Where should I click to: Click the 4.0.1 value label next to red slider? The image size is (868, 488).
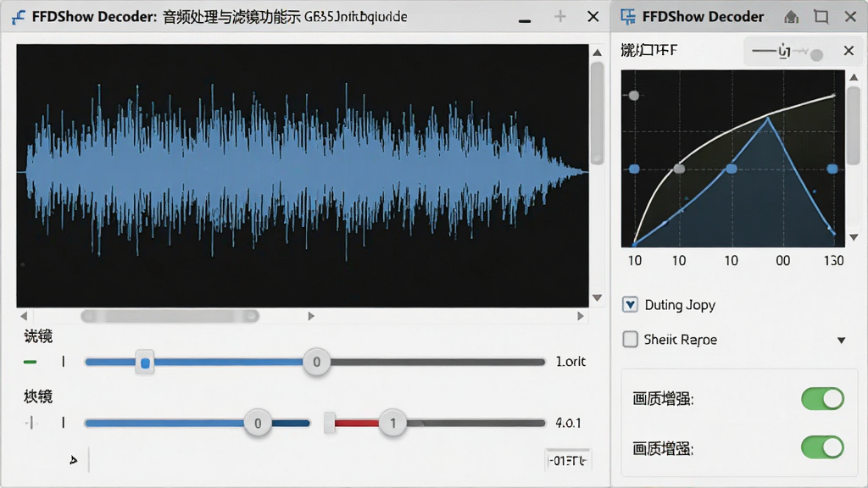569,424
